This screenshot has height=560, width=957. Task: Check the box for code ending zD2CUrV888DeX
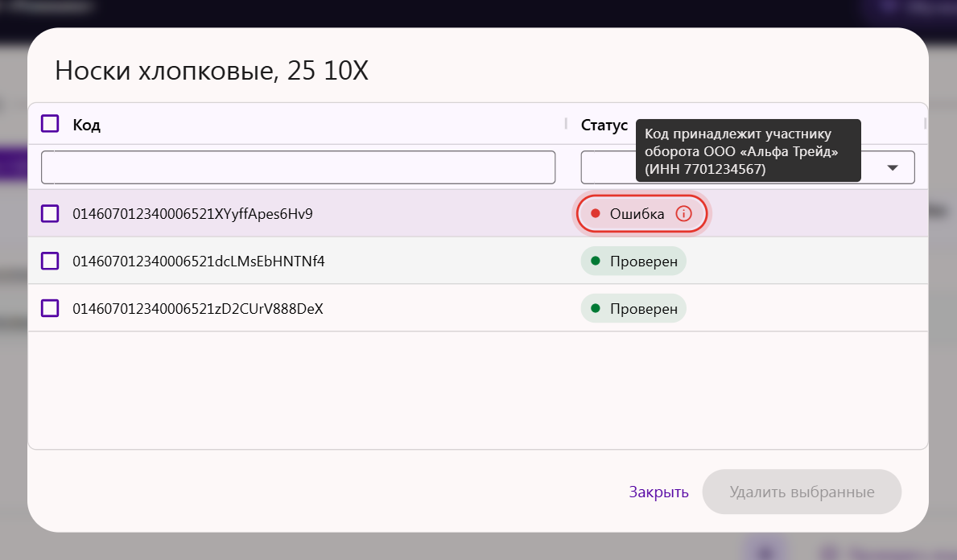click(50, 308)
